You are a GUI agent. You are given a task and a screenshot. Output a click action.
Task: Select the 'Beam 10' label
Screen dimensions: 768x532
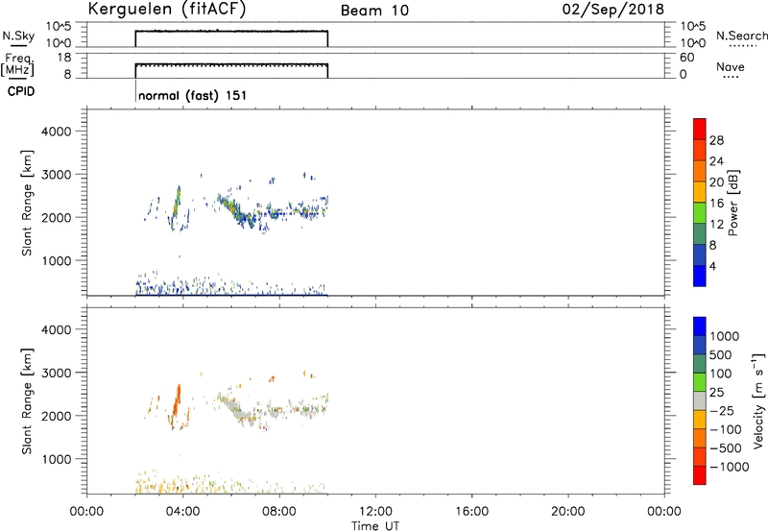coord(374,11)
